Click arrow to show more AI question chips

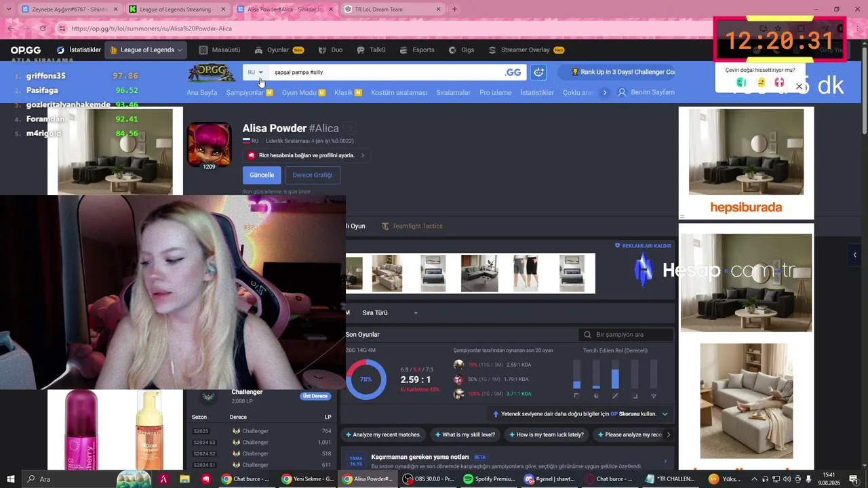point(668,434)
